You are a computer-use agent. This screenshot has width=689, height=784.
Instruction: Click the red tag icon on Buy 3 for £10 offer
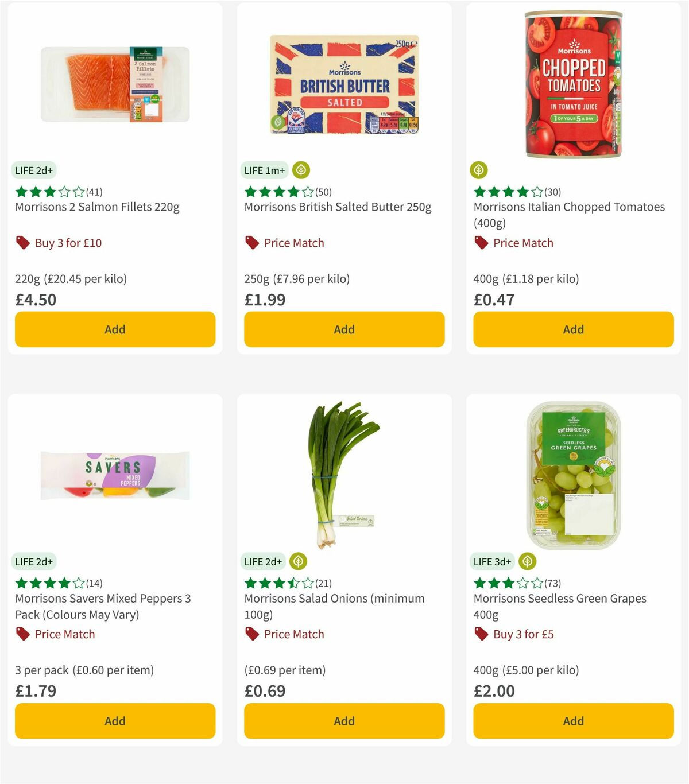(x=22, y=243)
